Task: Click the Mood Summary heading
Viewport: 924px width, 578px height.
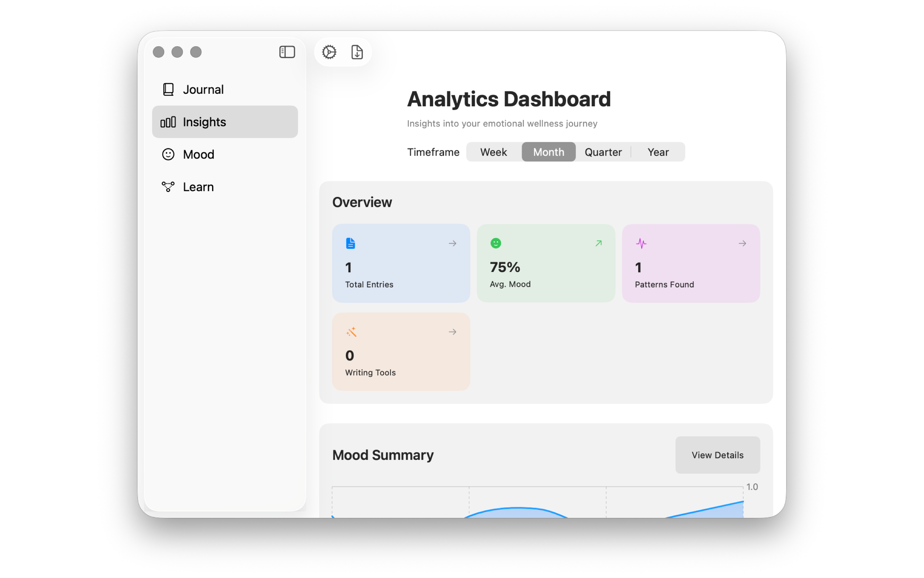Action: 383,455
